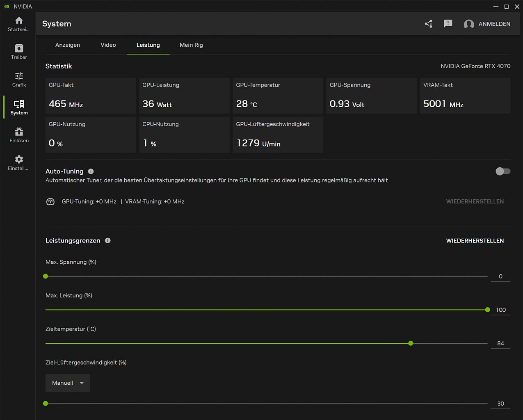Screen dimensions: 523x420
Task: Toggle the Auto-Tuning switch
Action: coord(503,171)
